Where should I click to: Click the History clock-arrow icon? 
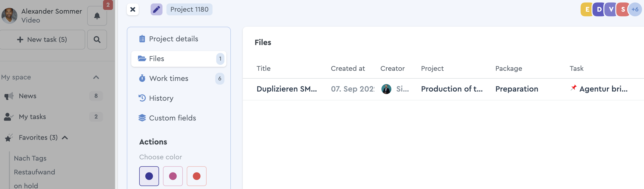point(142,98)
